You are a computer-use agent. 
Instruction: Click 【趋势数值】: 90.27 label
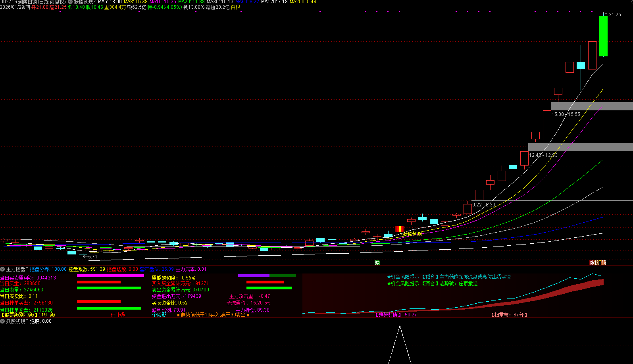[x=396, y=315]
